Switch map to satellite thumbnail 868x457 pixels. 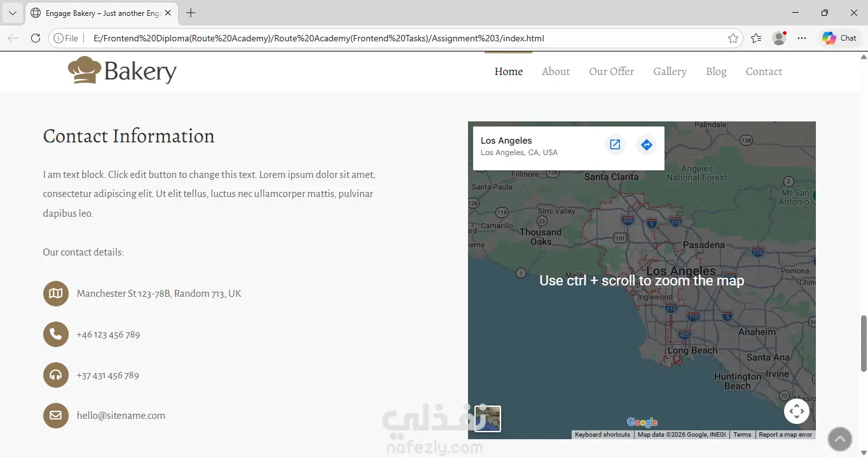coord(488,419)
